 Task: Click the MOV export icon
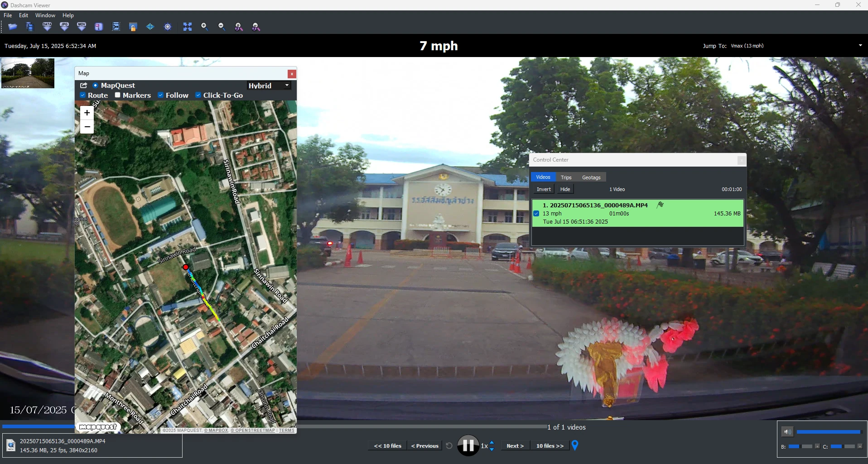point(82,27)
